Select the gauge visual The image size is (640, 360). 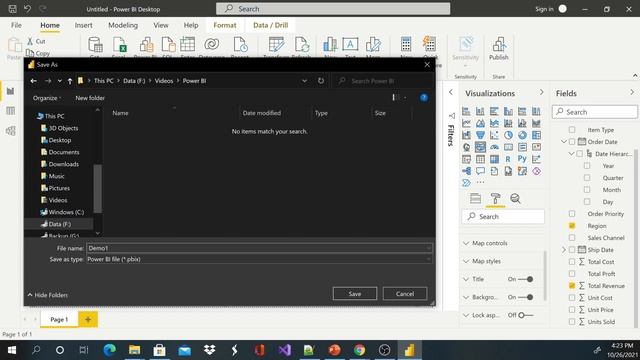[x=494, y=147]
